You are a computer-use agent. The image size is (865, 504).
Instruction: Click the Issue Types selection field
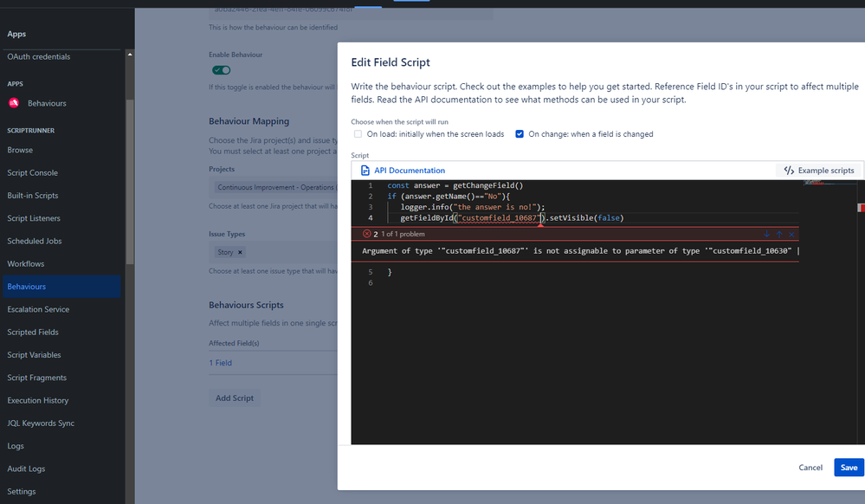(273, 252)
